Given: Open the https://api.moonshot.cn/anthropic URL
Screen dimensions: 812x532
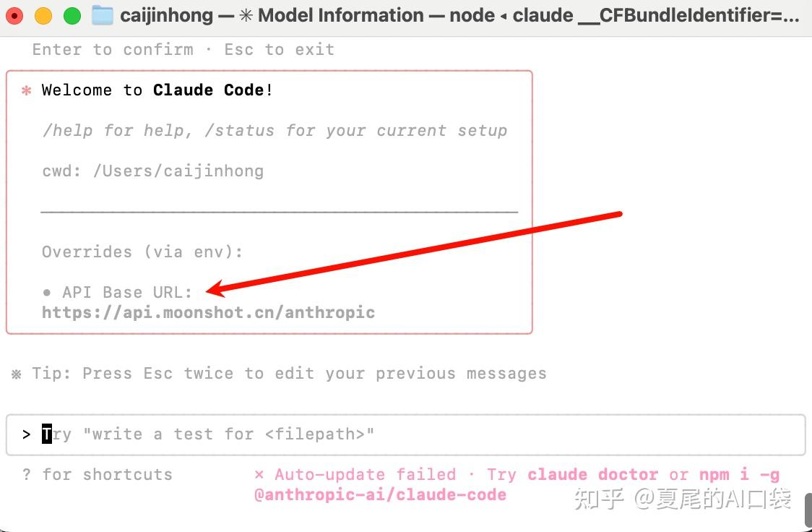Looking at the screenshot, I should pyautogui.click(x=208, y=312).
